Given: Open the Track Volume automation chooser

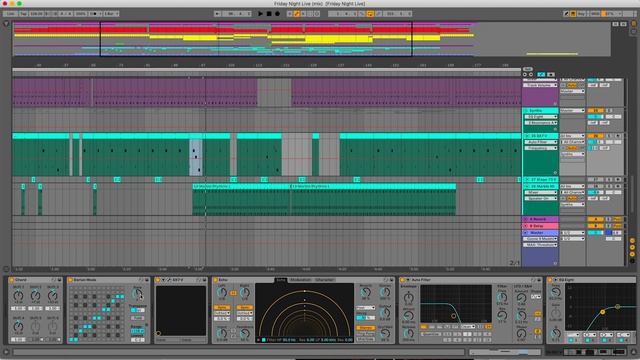Looking at the screenshot, I should [541, 85].
